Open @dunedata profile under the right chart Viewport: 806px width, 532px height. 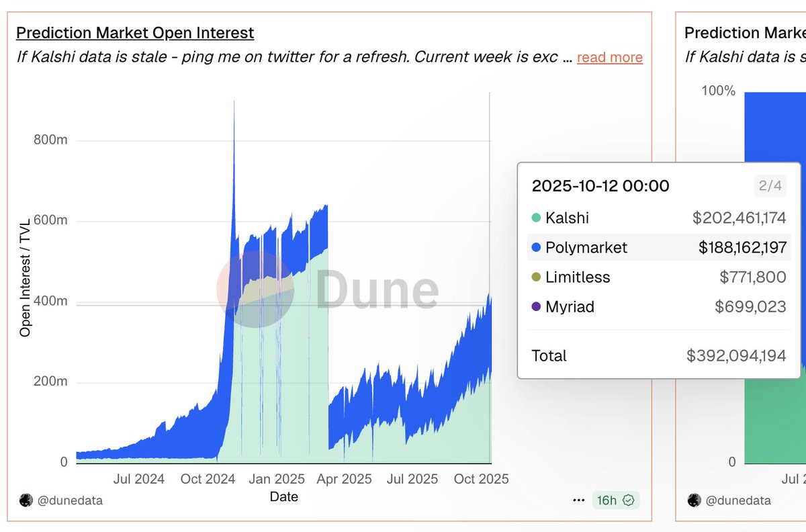[738, 500]
